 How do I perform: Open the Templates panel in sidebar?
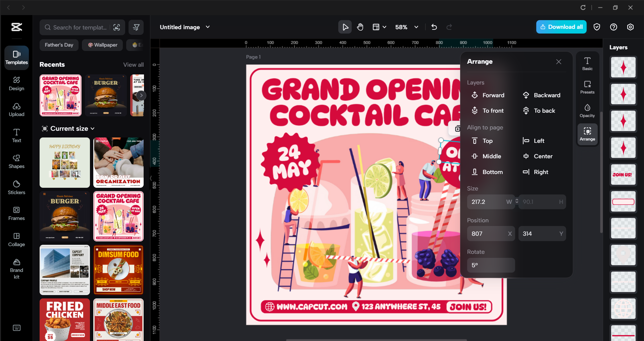tap(16, 57)
